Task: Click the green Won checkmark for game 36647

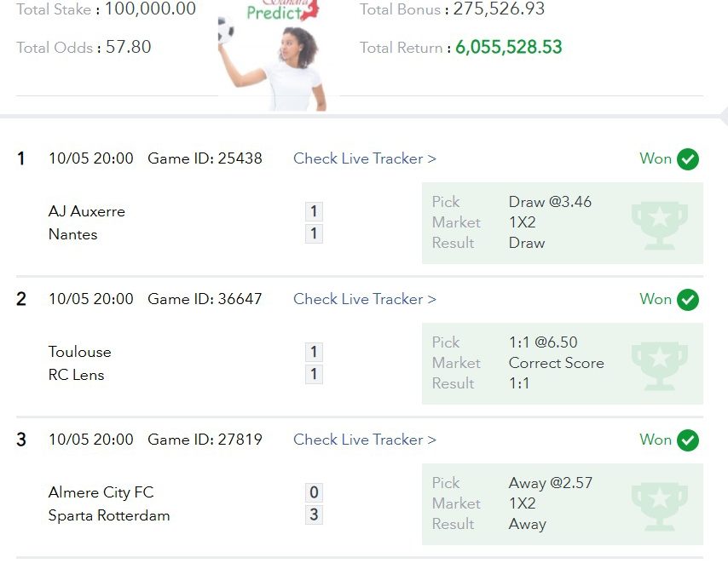Action: coord(688,300)
